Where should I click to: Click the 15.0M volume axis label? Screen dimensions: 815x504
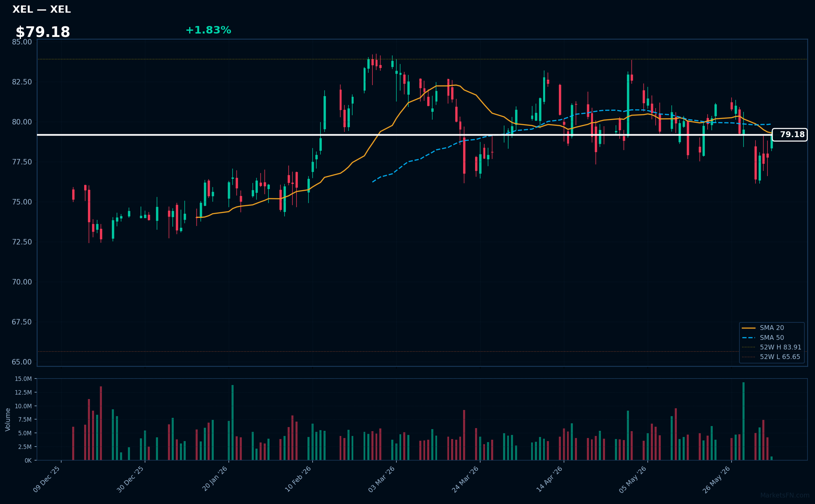pyautogui.click(x=23, y=379)
